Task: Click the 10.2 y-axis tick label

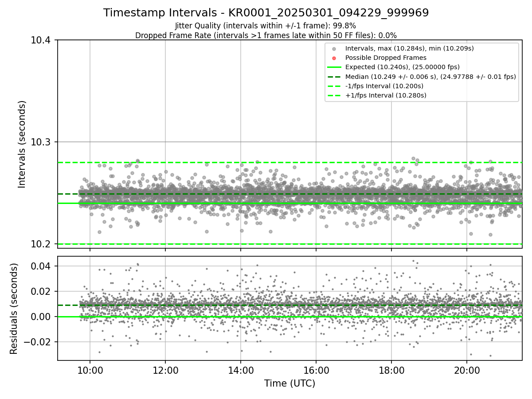Action: (43, 244)
